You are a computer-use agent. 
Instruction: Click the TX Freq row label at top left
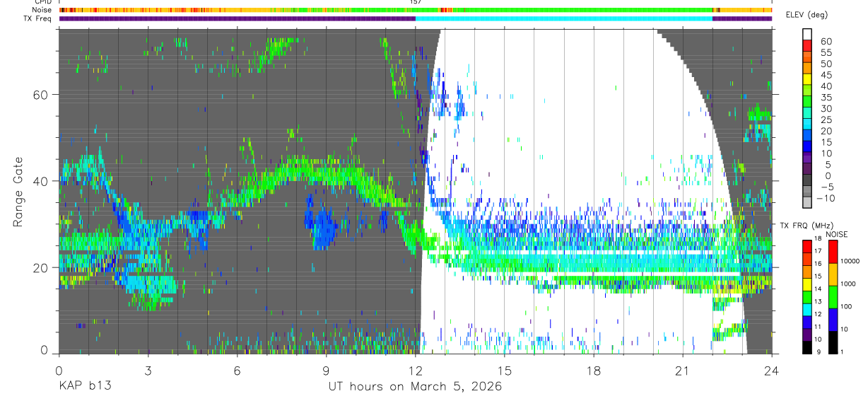39,18
